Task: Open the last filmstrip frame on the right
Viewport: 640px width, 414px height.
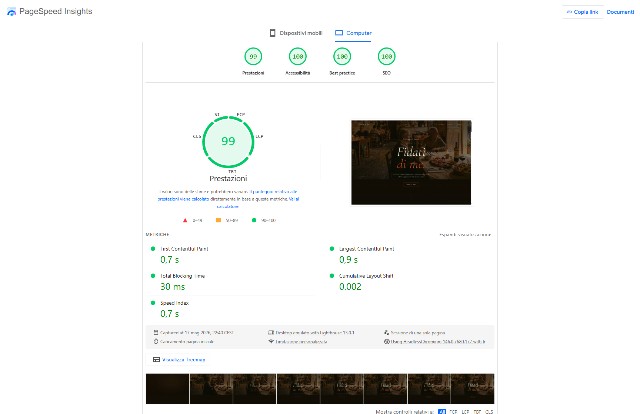Action: click(472, 389)
